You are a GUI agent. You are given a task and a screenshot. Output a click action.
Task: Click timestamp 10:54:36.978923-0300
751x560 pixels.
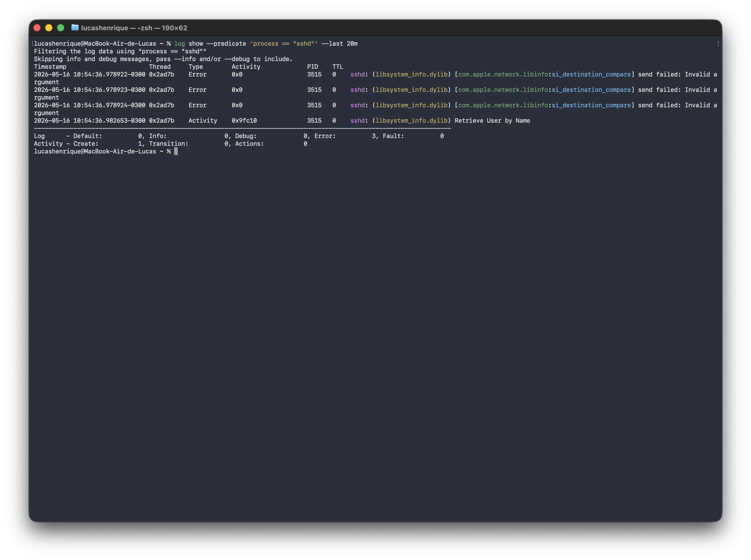[109, 90]
